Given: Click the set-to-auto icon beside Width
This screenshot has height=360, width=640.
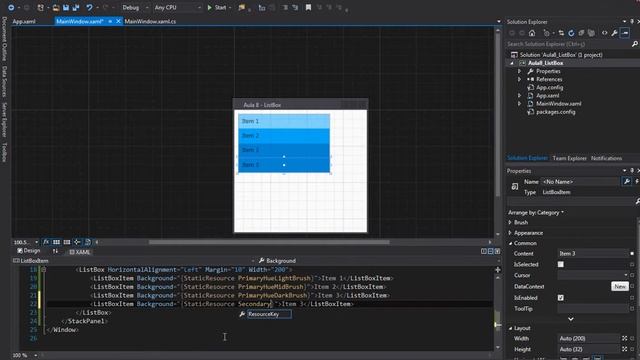Looking at the screenshot, I should point(624,338).
